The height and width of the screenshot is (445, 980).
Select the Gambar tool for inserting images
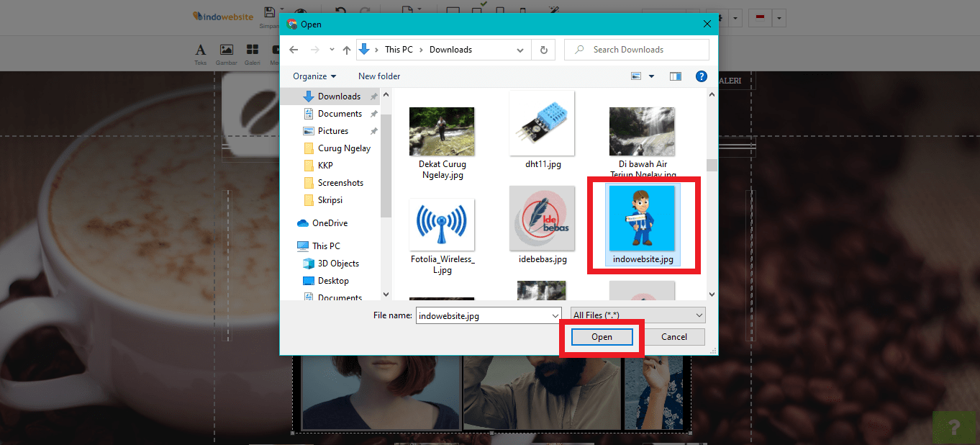[226, 53]
